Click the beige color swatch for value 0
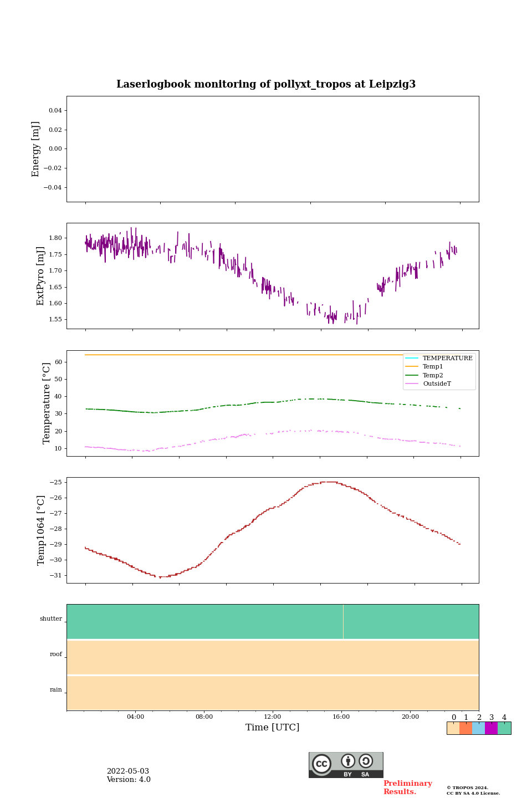 point(453,728)
